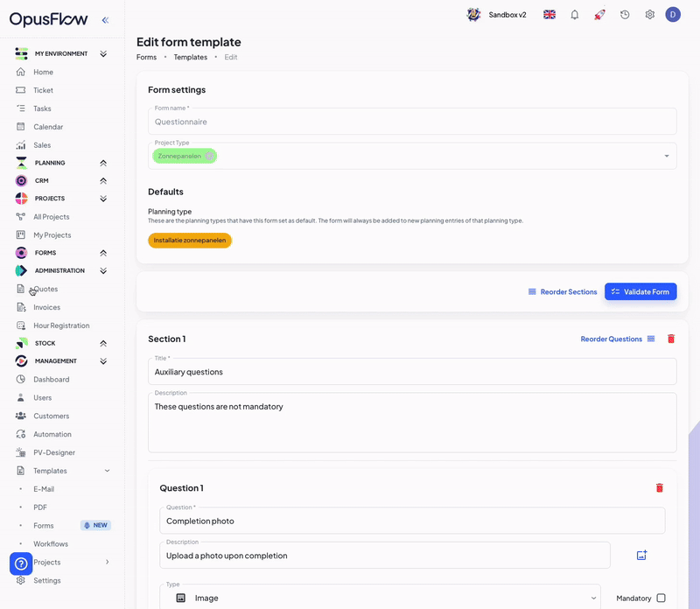Viewport: 700px width, 609px height.
Task: Click the Reorder Sections link
Action: (x=563, y=291)
